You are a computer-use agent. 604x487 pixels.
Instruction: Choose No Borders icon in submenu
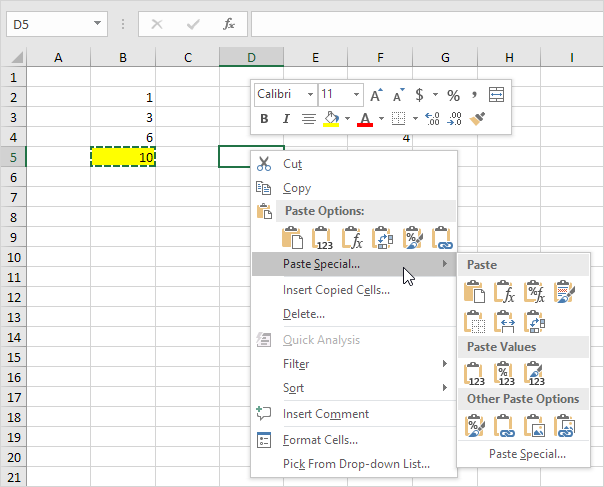[x=474, y=322]
